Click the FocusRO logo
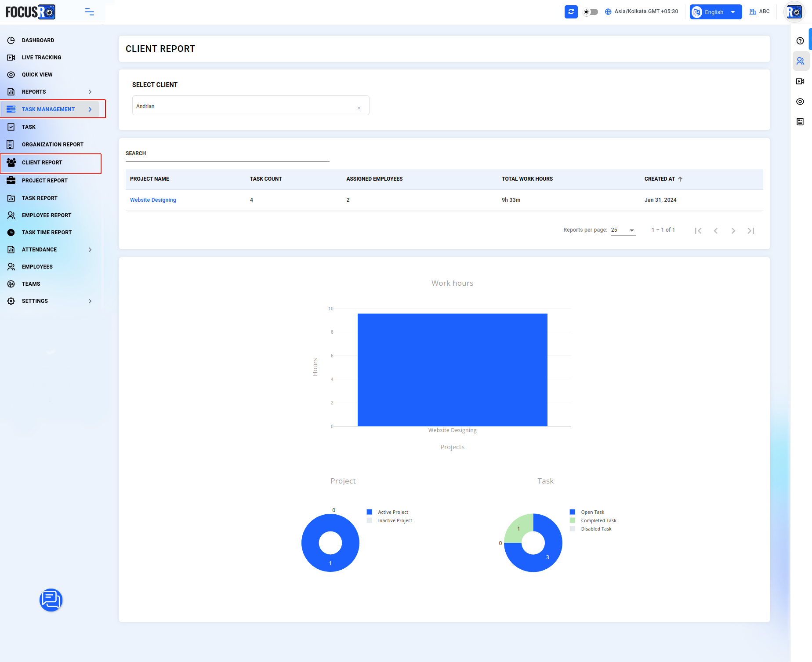This screenshot has height=662, width=812. pos(30,12)
